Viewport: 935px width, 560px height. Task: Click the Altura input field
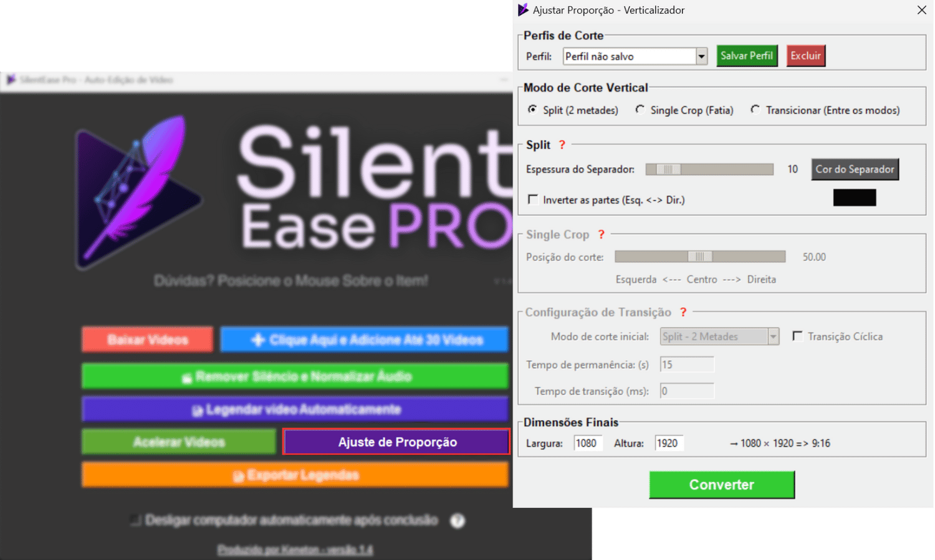pyautogui.click(x=669, y=443)
